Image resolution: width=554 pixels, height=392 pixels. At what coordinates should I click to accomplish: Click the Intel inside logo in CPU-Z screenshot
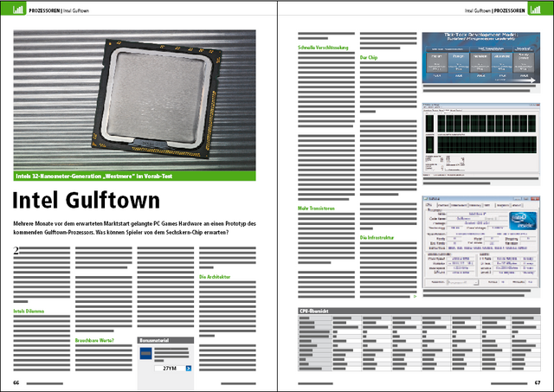(523, 221)
